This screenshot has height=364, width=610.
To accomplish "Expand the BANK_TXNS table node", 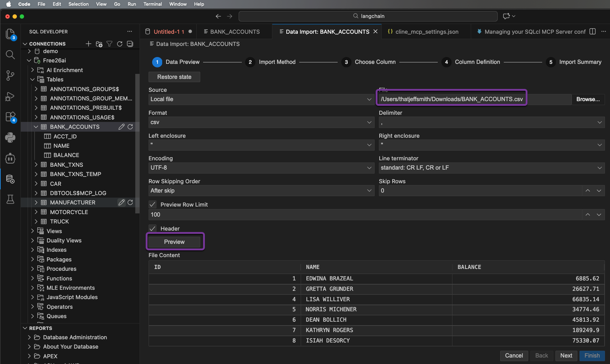I will pos(36,165).
